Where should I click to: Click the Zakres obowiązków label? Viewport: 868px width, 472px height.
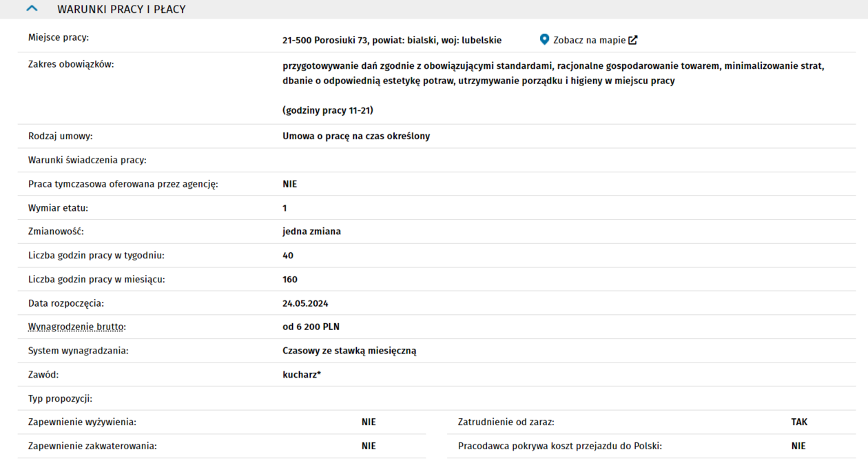pyautogui.click(x=71, y=65)
